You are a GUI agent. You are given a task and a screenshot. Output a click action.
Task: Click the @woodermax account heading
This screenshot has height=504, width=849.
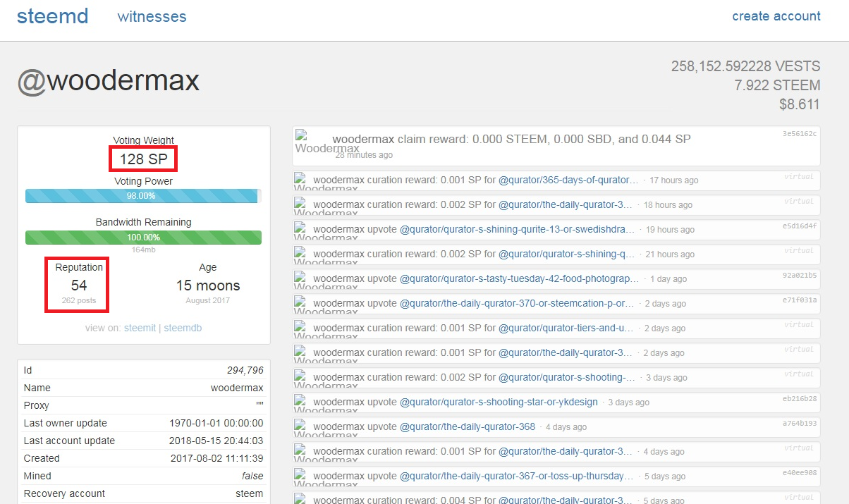click(108, 81)
